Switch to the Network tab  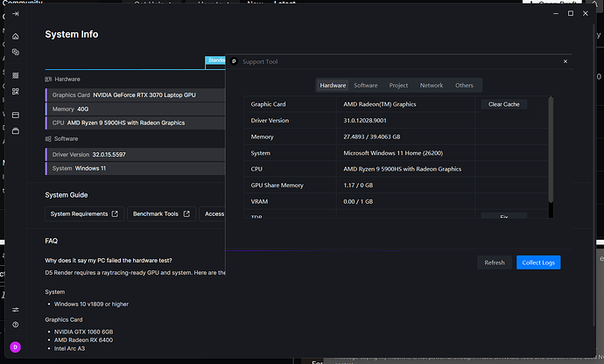coord(432,86)
